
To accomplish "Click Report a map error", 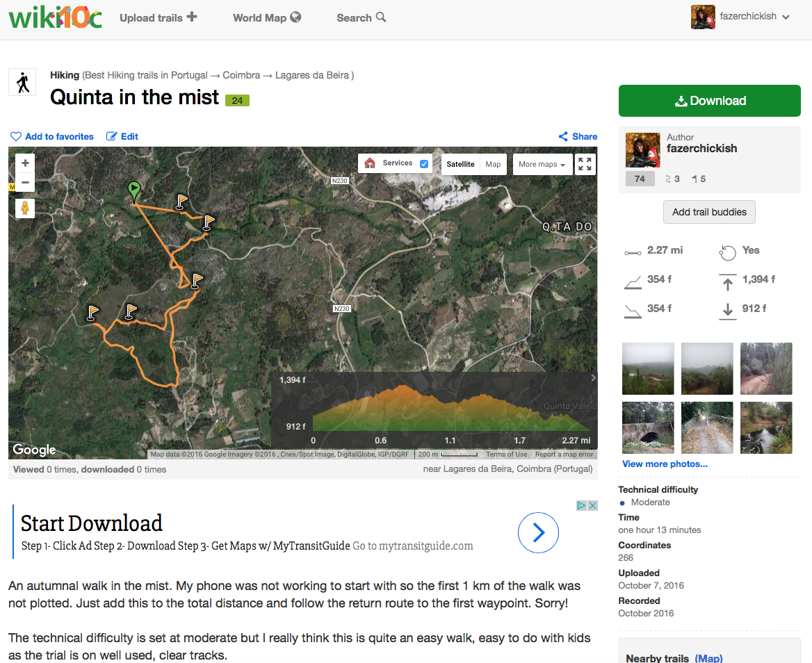I will pyautogui.click(x=564, y=455).
